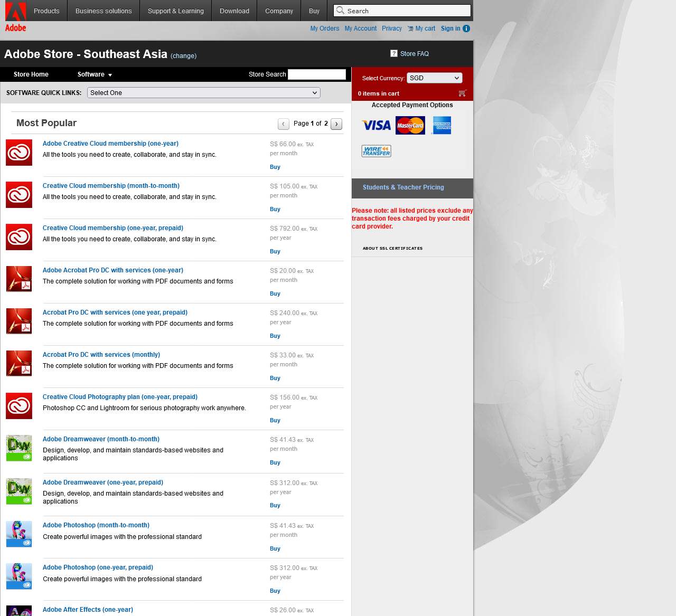Click Creative Cloud icon for one-year prepaid membership
Image resolution: width=676 pixels, height=616 pixels.
(19, 237)
